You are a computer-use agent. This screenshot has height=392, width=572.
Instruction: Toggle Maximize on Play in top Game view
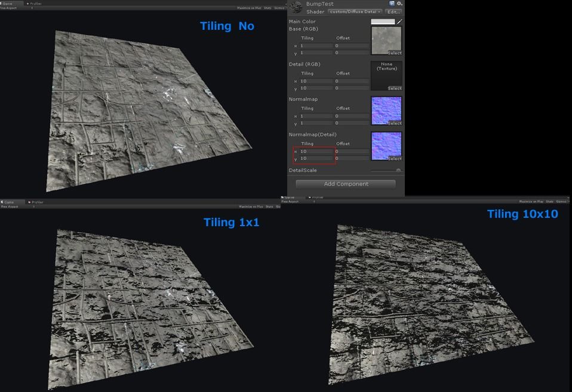click(249, 8)
